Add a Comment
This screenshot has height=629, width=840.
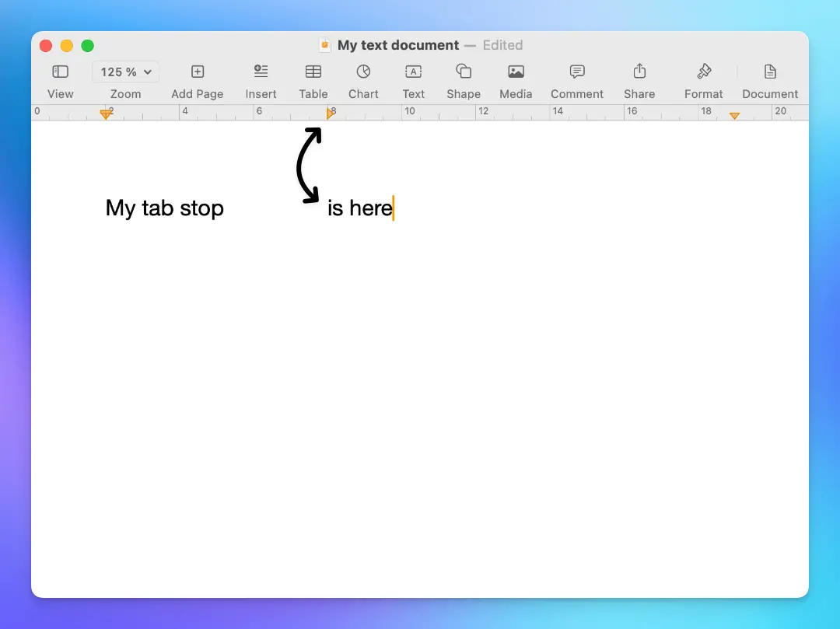576,77
